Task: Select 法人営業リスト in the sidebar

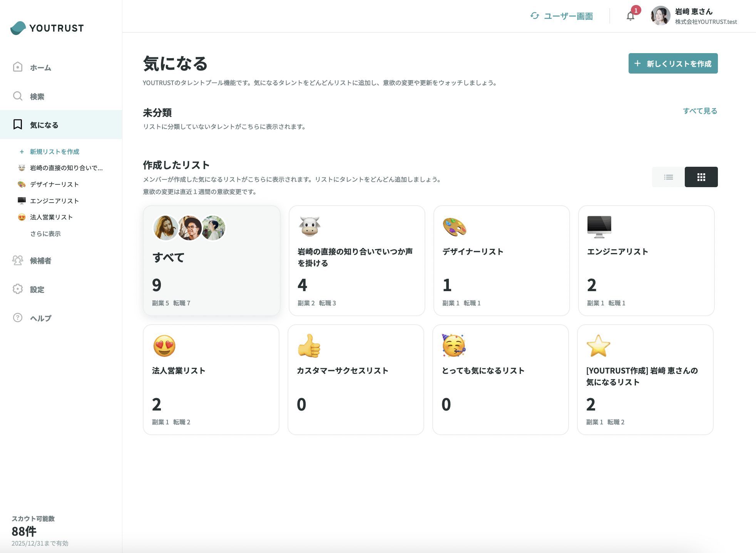Action: [x=51, y=217]
